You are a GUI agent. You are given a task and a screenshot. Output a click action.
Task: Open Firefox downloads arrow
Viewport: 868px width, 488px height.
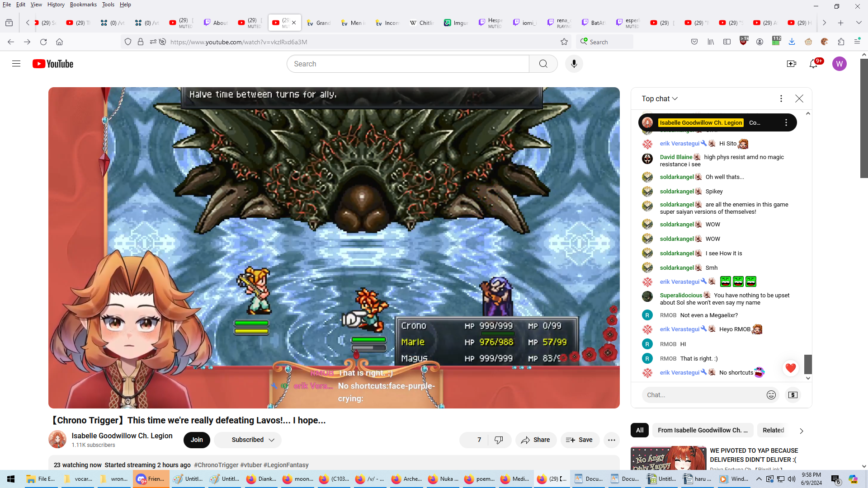click(792, 42)
